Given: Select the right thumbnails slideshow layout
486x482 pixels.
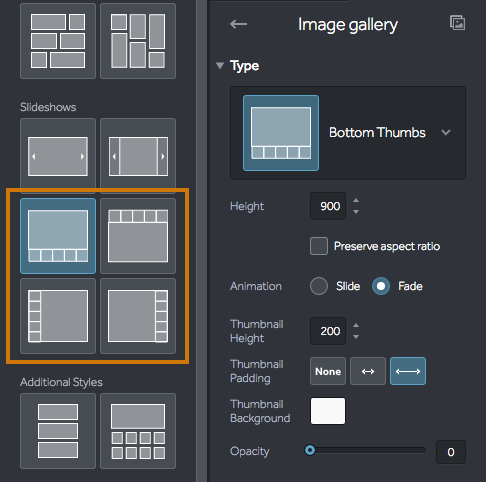Looking at the screenshot, I should (x=138, y=316).
